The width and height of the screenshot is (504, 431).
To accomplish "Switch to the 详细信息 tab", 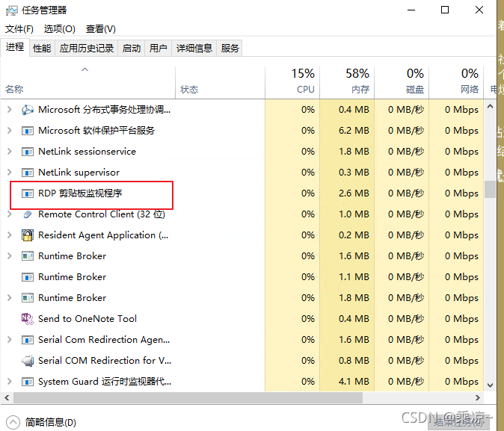I will click(194, 48).
